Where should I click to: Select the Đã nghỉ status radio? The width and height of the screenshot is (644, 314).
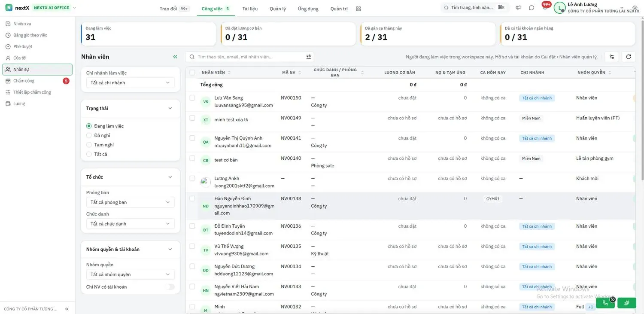point(89,135)
